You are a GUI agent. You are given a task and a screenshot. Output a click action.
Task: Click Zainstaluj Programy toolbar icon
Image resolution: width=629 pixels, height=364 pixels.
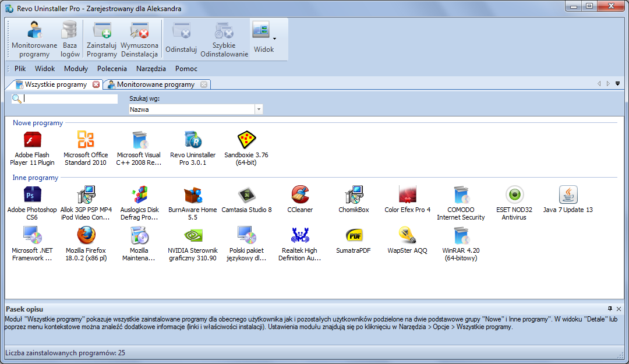(x=101, y=40)
